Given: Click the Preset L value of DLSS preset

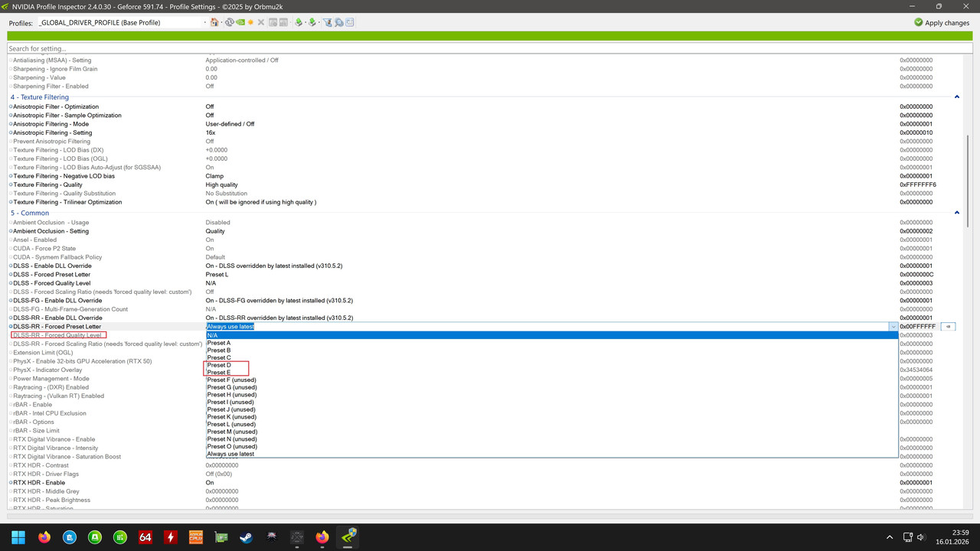Looking at the screenshot, I should pos(217,275).
